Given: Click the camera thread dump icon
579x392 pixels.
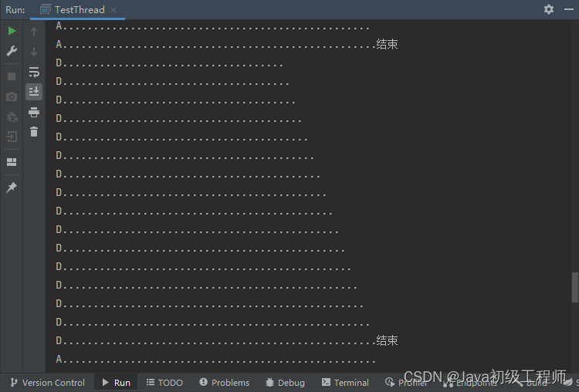Looking at the screenshot, I should click(x=12, y=96).
